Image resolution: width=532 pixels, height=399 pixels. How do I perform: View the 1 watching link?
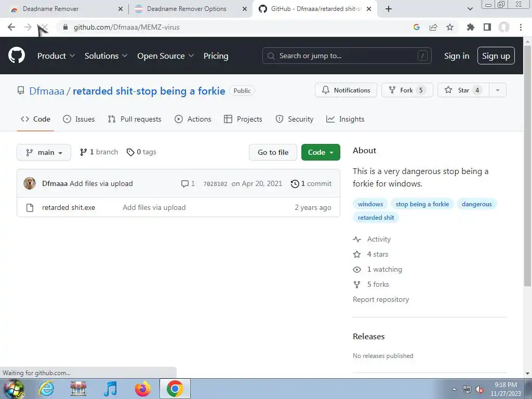pyautogui.click(x=377, y=270)
